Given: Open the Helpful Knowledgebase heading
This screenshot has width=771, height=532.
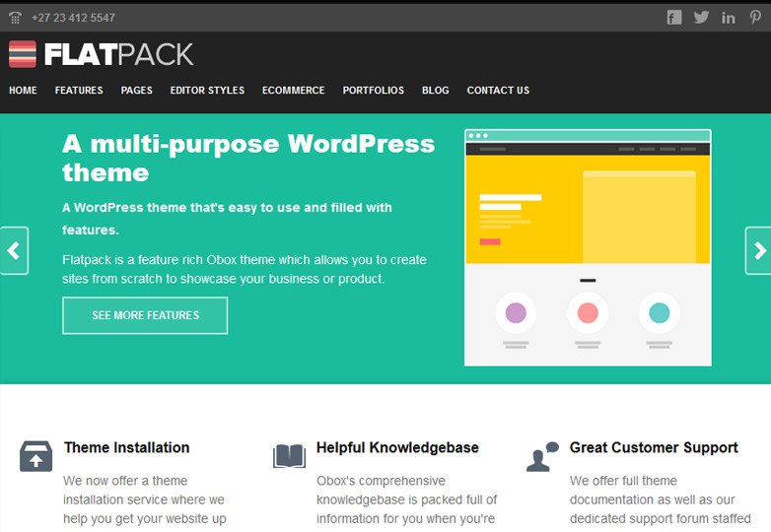Looking at the screenshot, I should pyautogui.click(x=397, y=447).
